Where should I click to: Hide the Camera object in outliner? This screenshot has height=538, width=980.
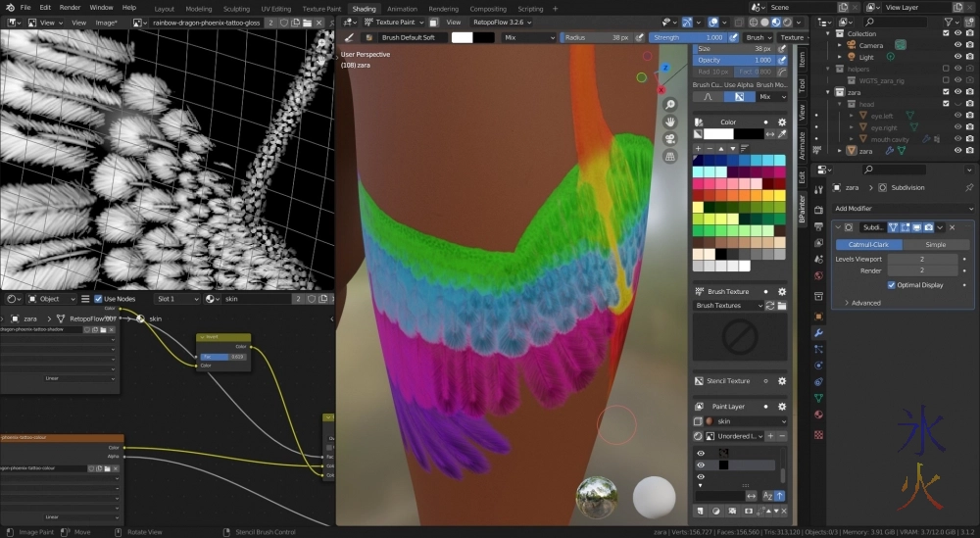point(957,45)
